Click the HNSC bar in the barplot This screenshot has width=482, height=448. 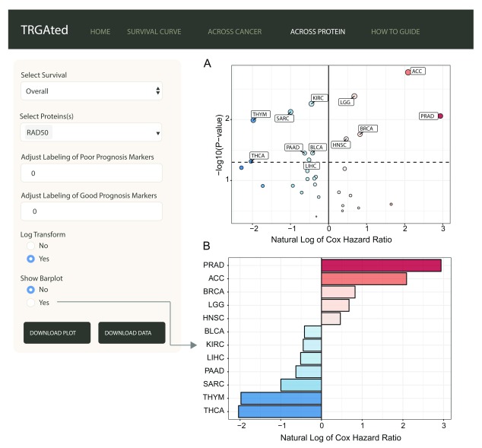pos(331,318)
